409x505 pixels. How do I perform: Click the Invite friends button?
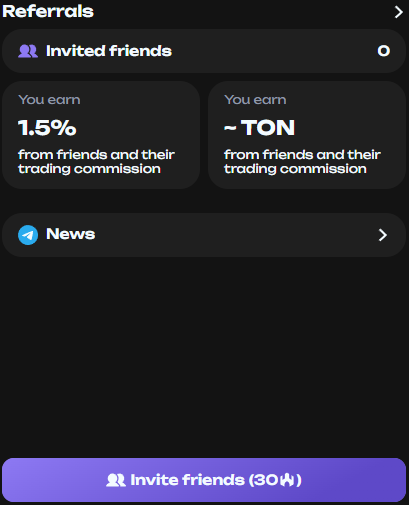[x=204, y=480]
